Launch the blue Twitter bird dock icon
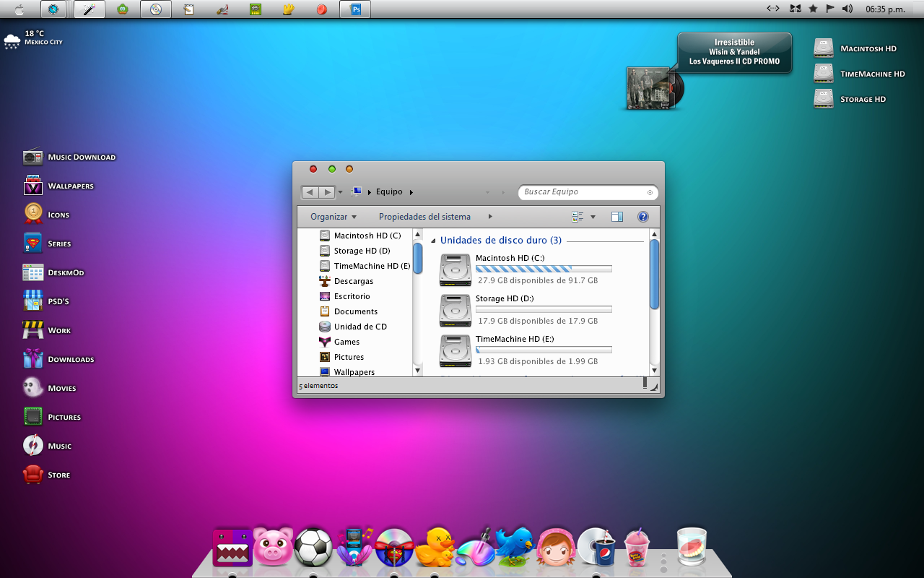 coord(515,547)
